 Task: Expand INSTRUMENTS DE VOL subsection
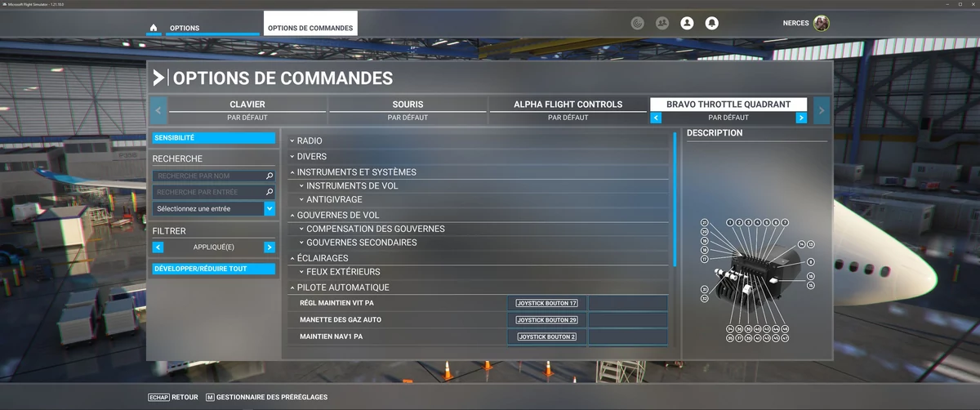pos(483,186)
